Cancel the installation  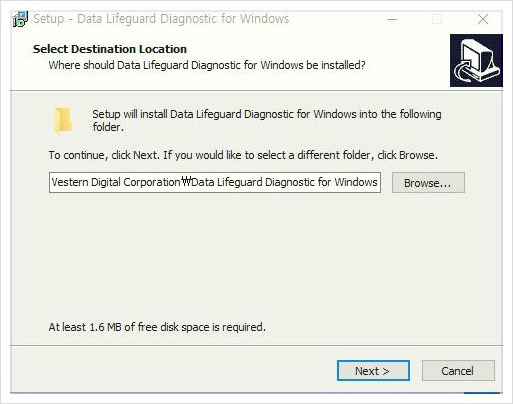[x=458, y=371]
